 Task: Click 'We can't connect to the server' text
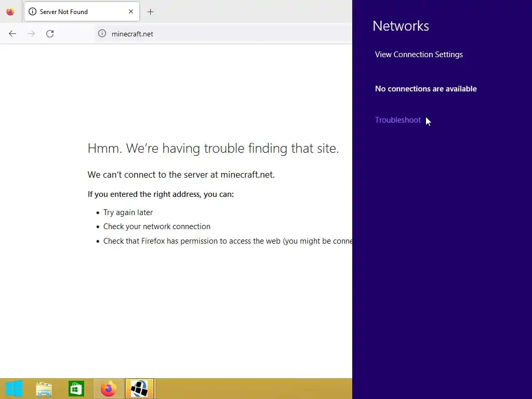click(x=181, y=175)
